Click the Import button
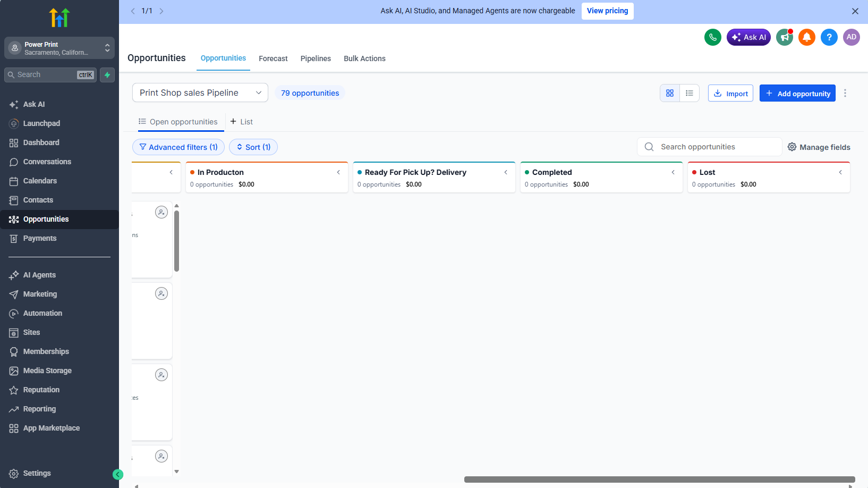The image size is (868, 488). pos(730,93)
